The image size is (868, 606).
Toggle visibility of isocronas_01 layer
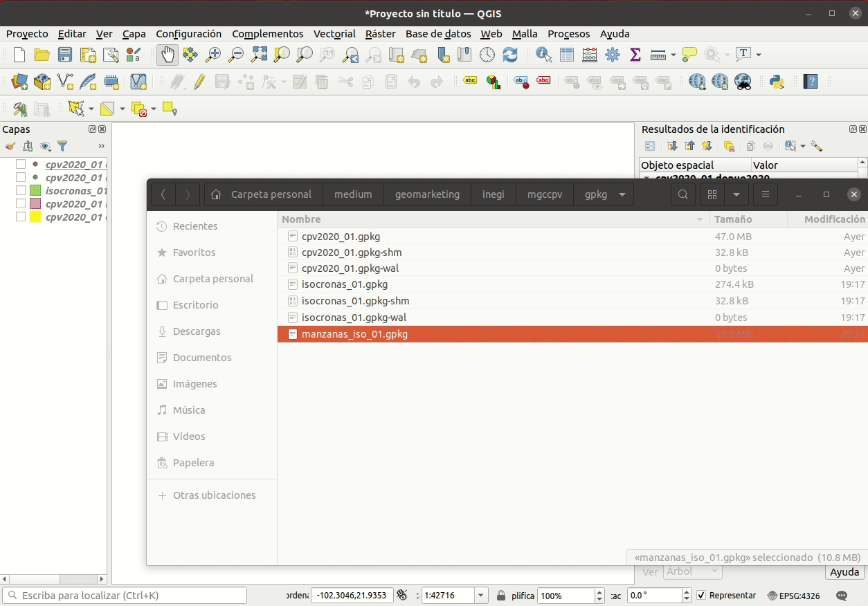tap(21, 191)
